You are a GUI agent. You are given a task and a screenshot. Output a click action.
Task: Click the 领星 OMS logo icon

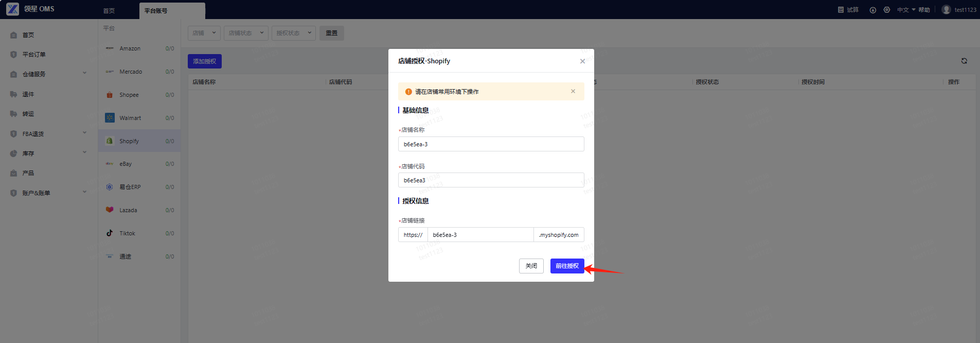[12, 9]
